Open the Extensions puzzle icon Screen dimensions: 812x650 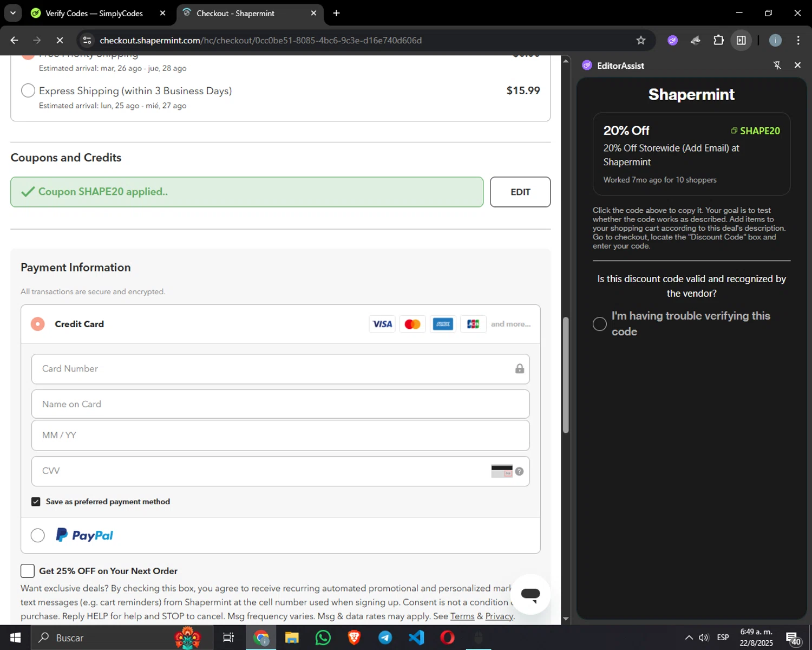[718, 40]
